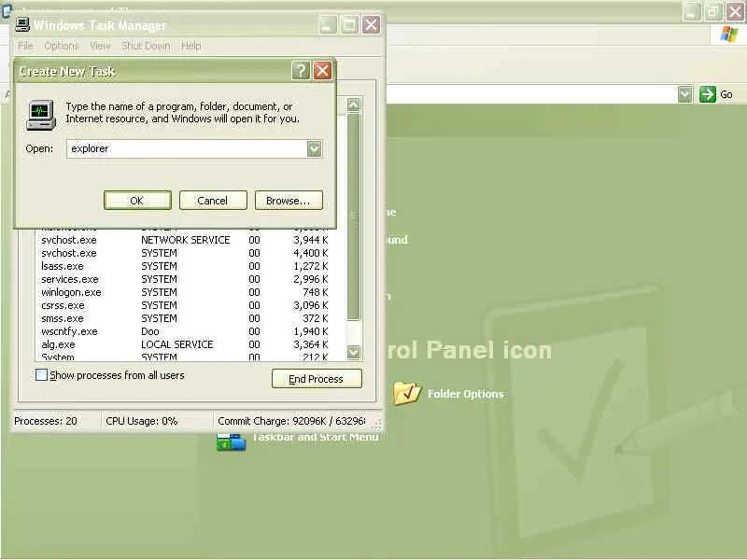Select the winlogon.exe process row
747x560 pixels.
(185, 292)
